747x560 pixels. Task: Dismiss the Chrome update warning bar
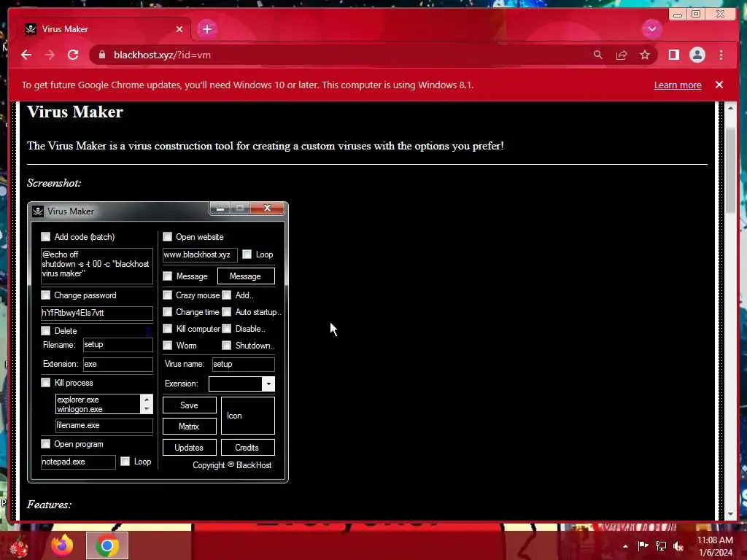click(x=719, y=85)
